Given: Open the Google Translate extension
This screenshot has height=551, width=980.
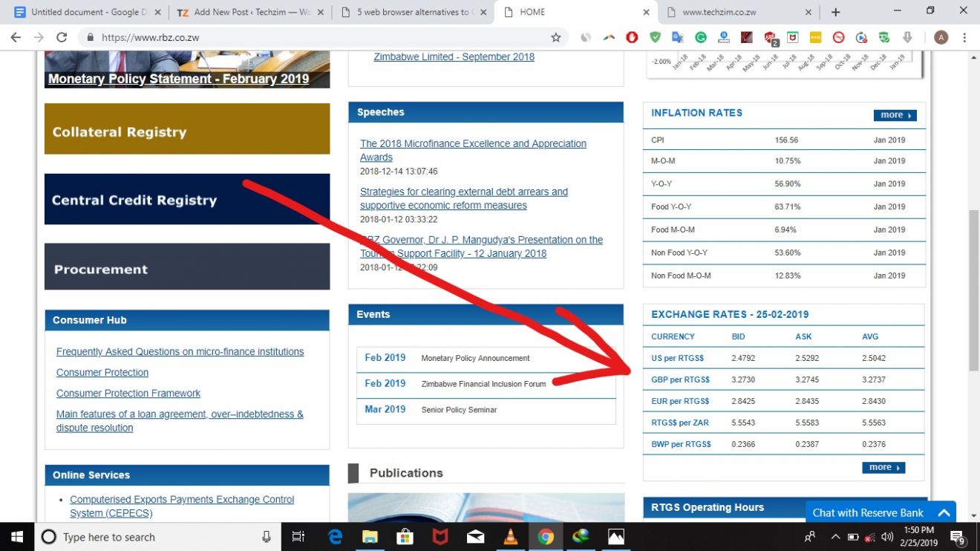Looking at the screenshot, I should pos(677,37).
